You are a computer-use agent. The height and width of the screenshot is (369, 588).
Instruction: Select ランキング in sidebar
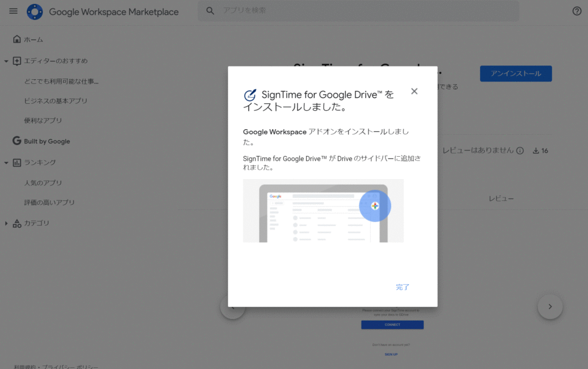pos(40,162)
